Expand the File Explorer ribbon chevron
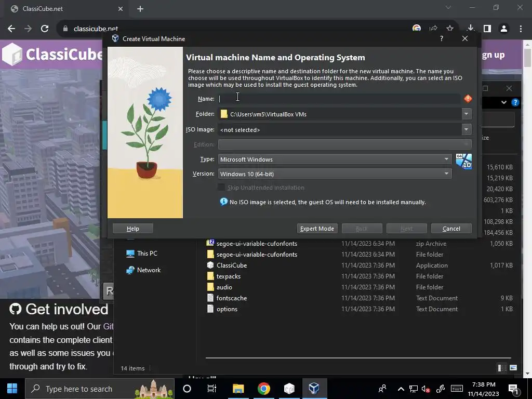 tap(504, 102)
